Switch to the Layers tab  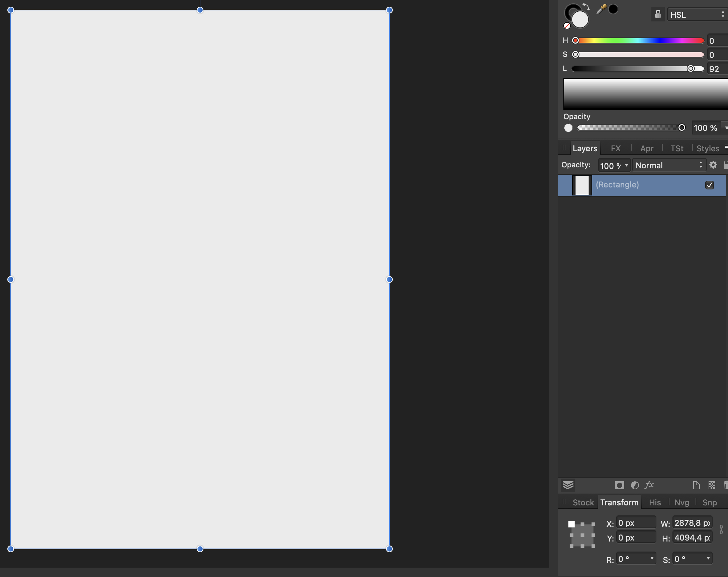click(585, 148)
